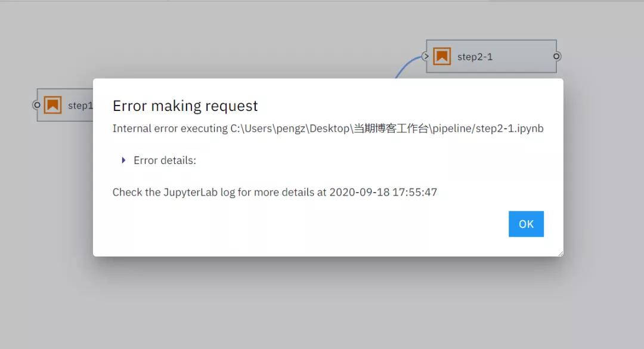The height and width of the screenshot is (349, 644).
Task: Click the input port arrow on step2-1
Action: point(425,56)
